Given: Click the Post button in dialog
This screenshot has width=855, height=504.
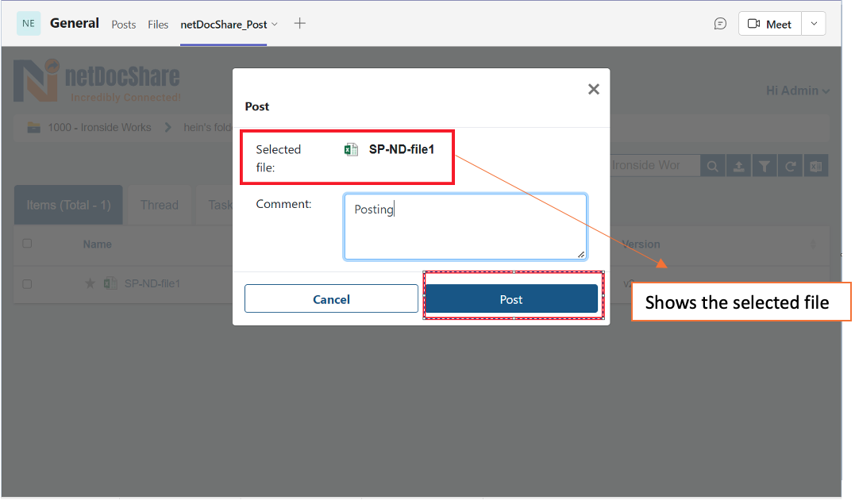Looking at the screenshot, I should pyautogui.click(x=511, y=299).
